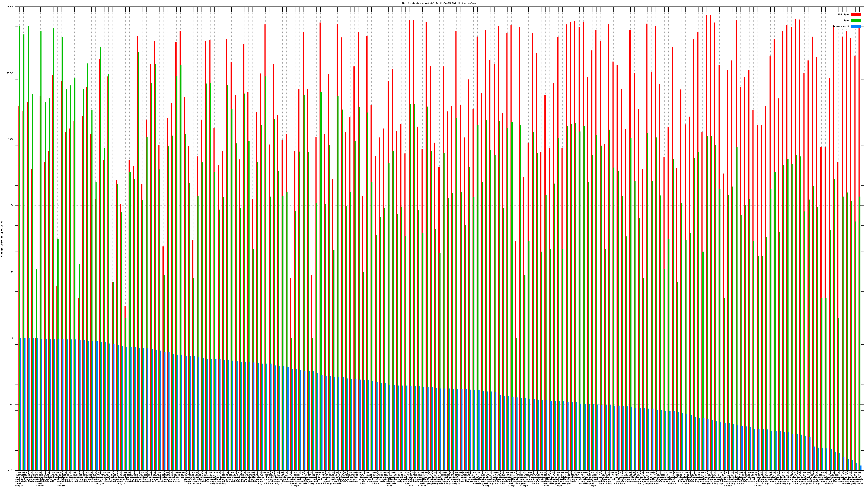Click the 100 y-axis tick label

(x=12, y=206)
